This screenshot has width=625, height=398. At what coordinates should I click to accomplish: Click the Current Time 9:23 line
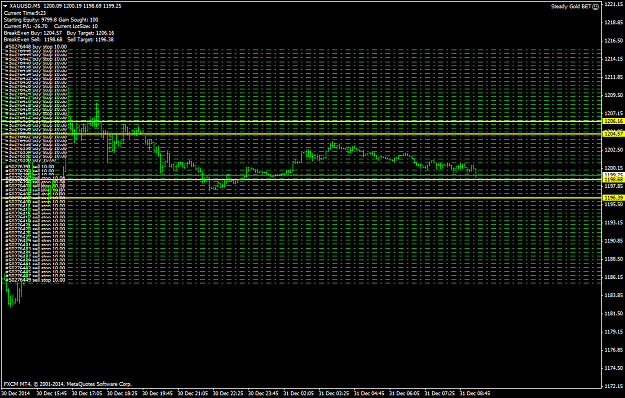(25, 13)
